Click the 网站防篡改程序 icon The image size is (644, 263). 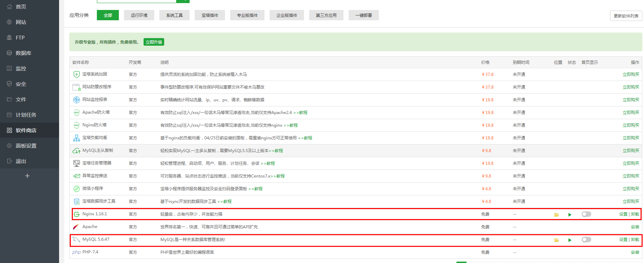77,87
